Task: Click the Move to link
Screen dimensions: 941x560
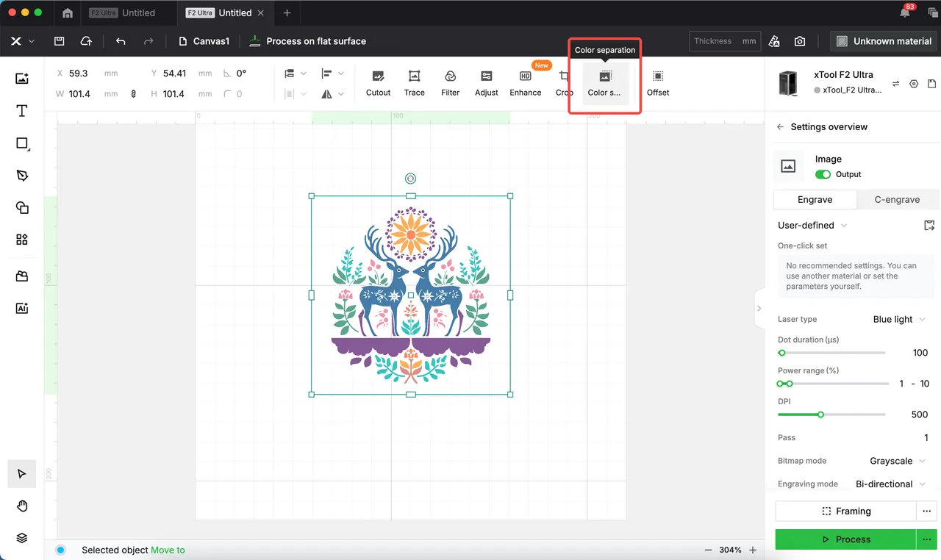Action: point(168,550)
